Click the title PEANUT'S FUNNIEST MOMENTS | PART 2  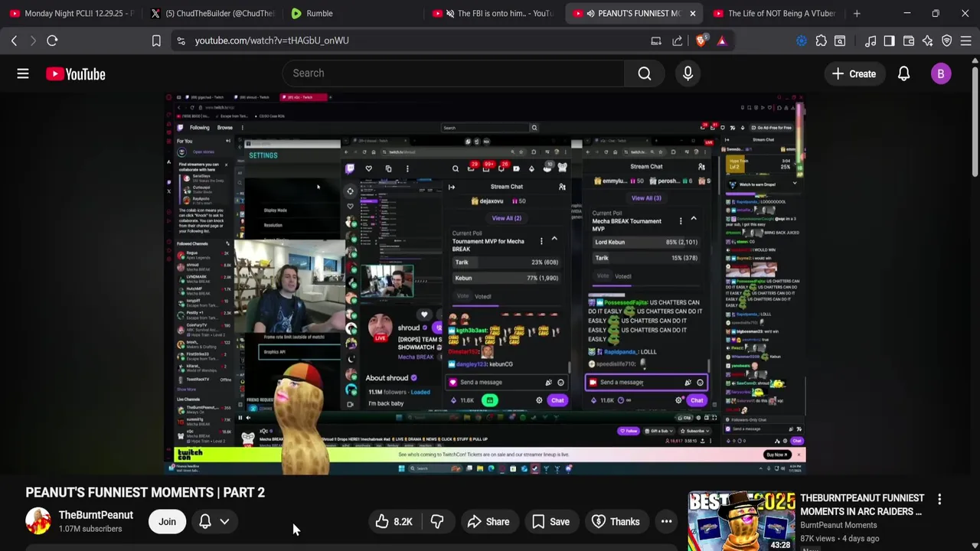pyautogui.click(x=145, y=492)
